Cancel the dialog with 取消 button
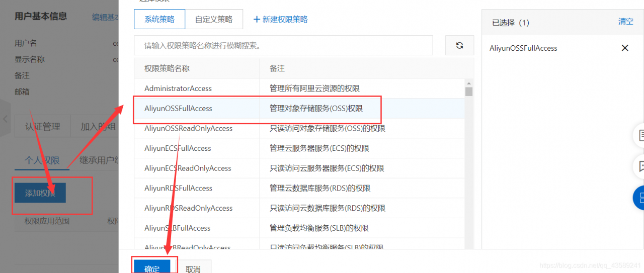Screen dimensions: 644x273 tap(193, 267)
